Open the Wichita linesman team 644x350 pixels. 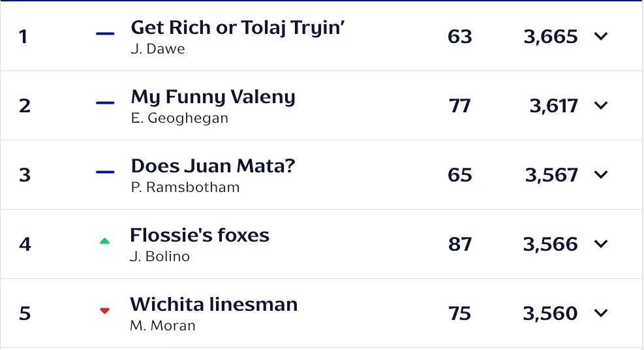coord(213,304)
